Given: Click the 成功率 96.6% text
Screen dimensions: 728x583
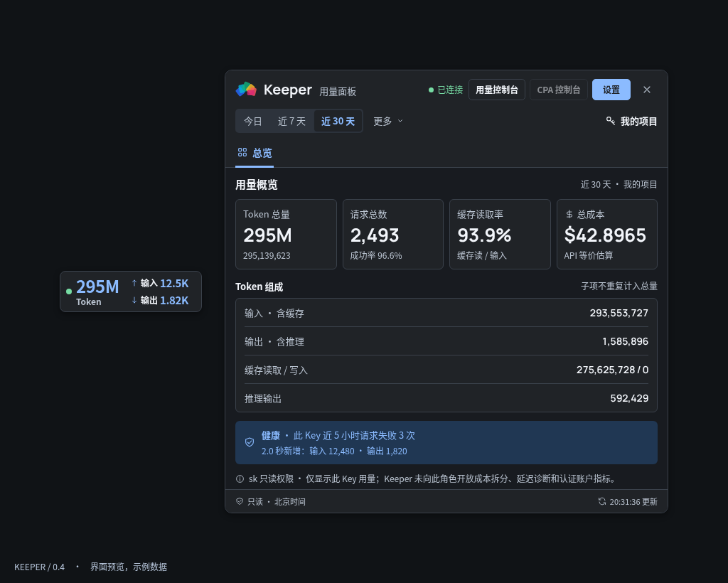Looking at the screenshot, I should (375, 255).
